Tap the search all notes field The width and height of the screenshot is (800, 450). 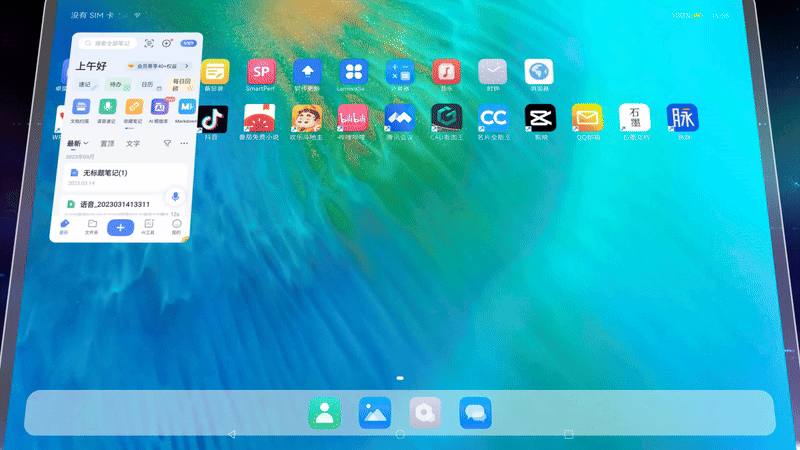coord(108,43)
